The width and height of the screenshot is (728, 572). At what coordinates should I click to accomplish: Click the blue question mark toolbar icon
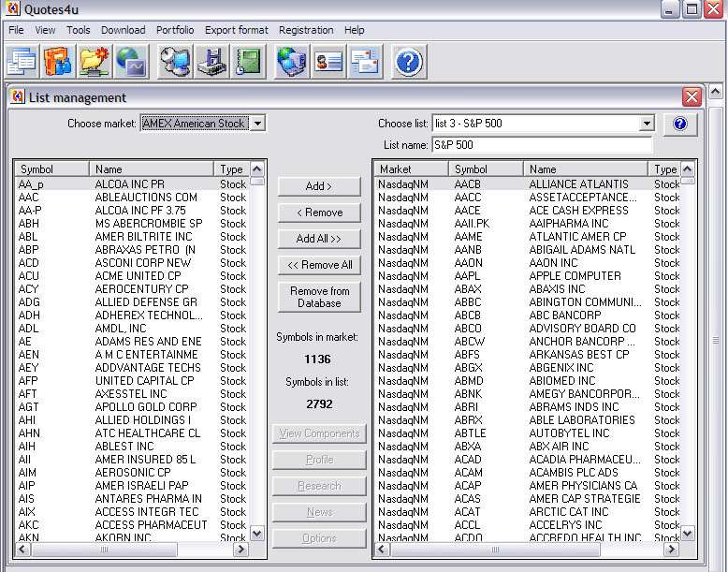tap(409, 62)
